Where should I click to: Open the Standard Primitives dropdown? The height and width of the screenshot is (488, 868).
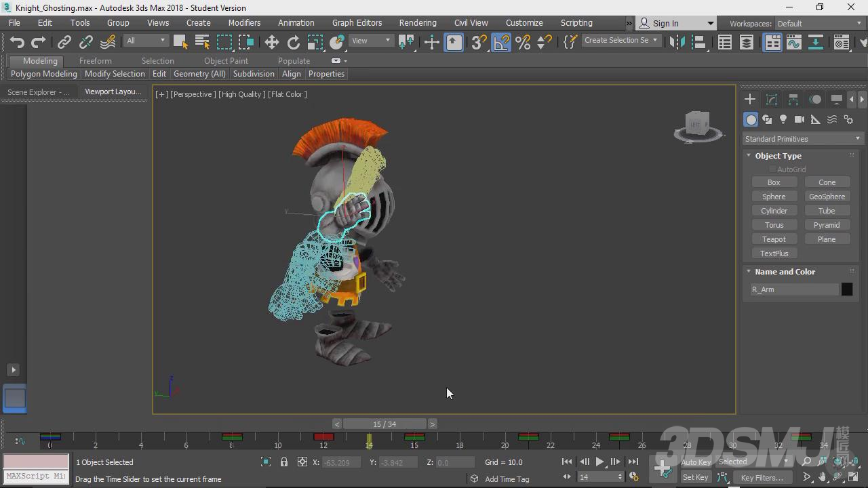[802, 139]
